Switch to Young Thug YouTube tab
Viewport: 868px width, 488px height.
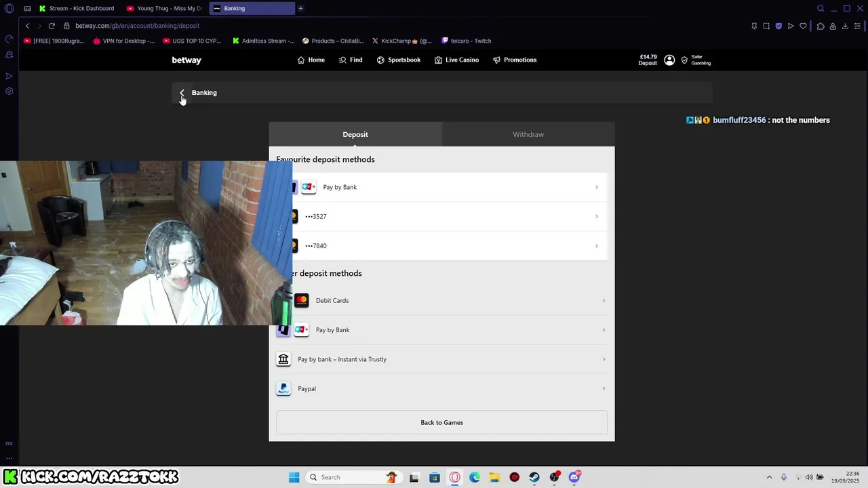[x=165, y=8]
